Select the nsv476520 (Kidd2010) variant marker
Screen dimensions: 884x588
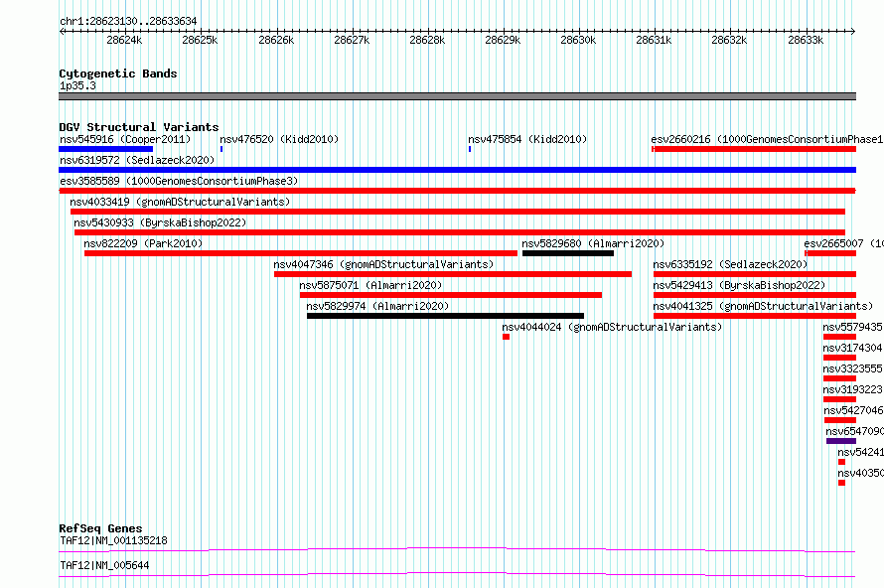click(221, 149)
